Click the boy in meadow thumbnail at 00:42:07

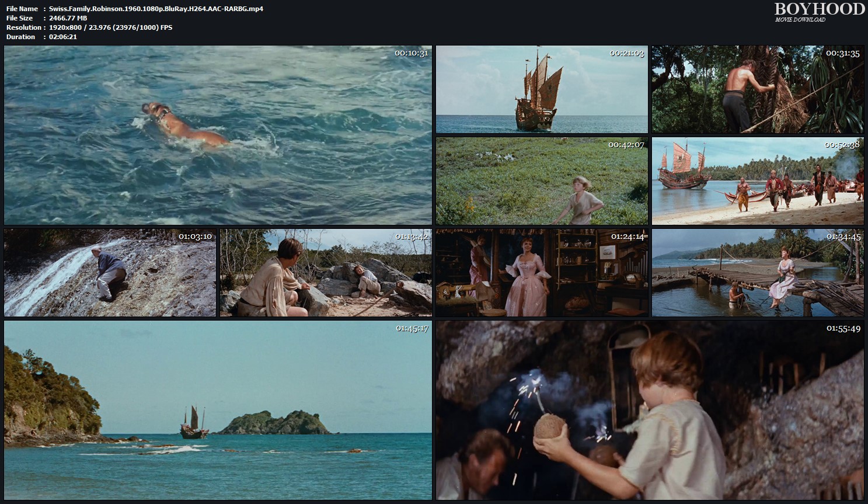(542, 181)
